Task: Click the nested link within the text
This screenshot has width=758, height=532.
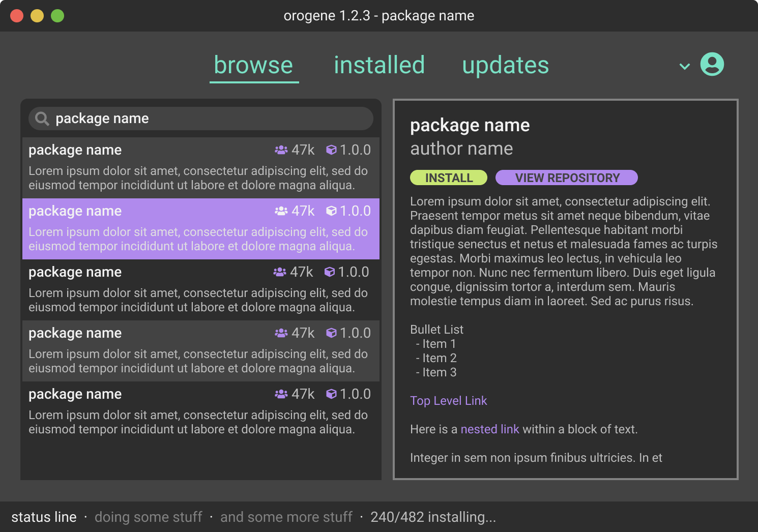Action: (489, 429)
